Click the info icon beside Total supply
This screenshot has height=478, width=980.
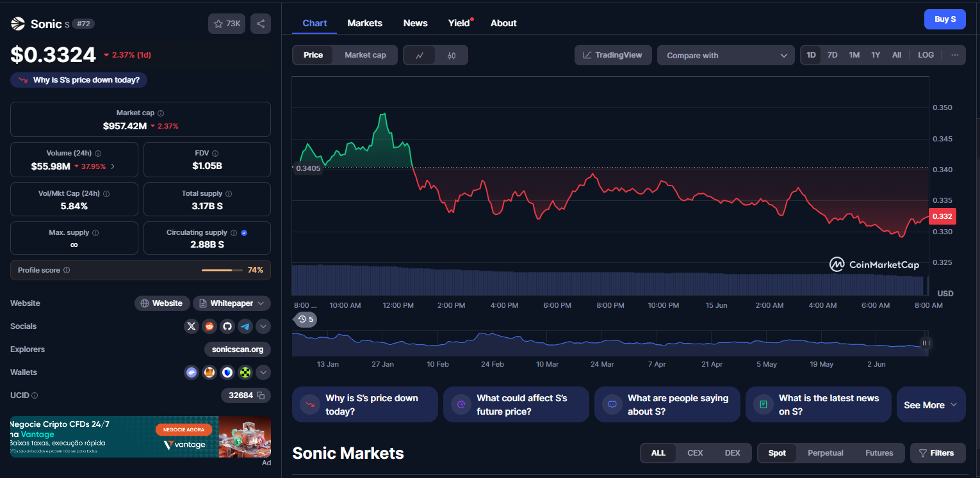[x=229, y=193]
